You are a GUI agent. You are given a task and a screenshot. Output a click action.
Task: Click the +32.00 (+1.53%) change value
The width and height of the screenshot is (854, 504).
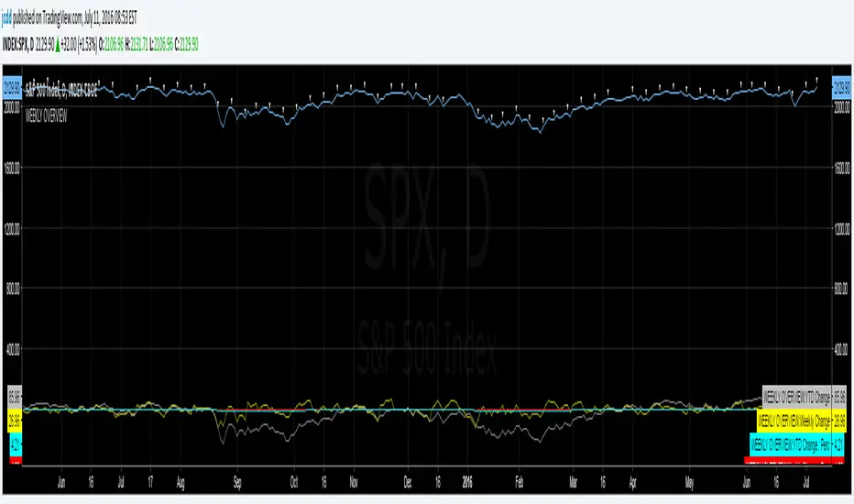point(79,44)
